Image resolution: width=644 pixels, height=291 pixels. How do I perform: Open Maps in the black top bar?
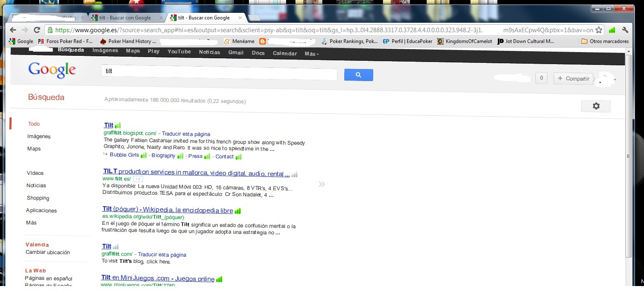133,51
